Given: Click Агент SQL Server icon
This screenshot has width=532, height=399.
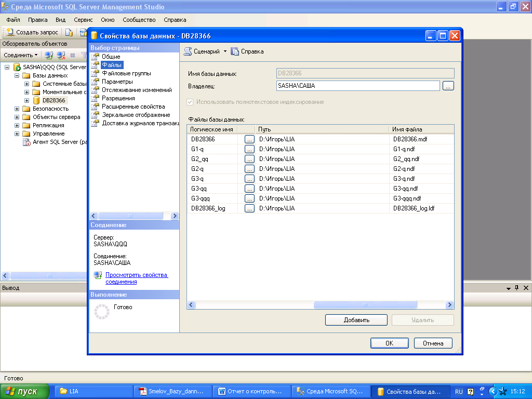Looking at the screenshot, I should pos(26,142).
